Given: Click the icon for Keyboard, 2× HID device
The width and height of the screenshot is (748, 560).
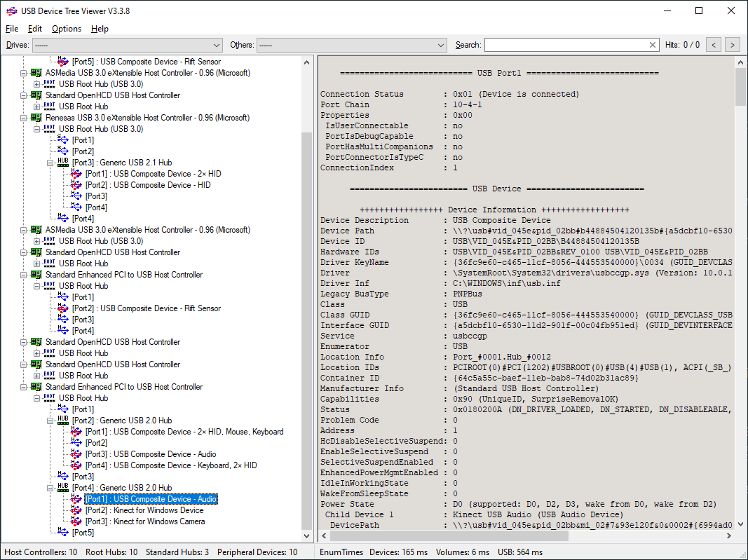Looking at the screenshot, I should (x=76, y=465).
